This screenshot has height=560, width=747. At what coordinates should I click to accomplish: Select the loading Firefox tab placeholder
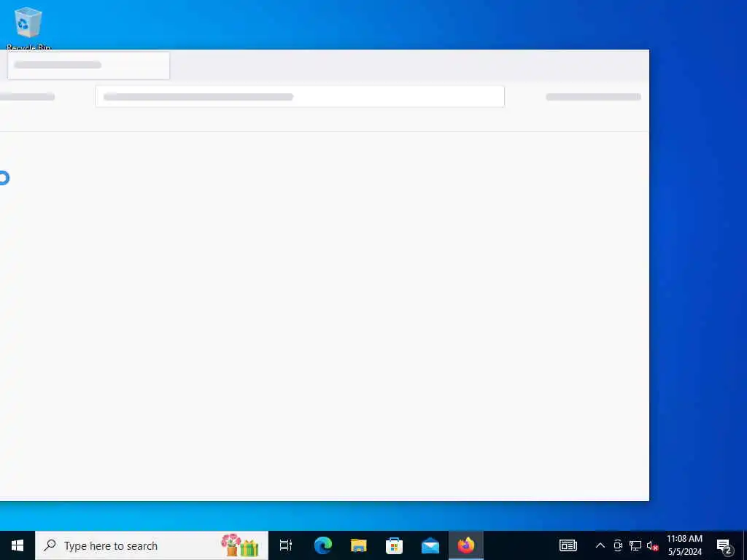click(x=88, y=65)
